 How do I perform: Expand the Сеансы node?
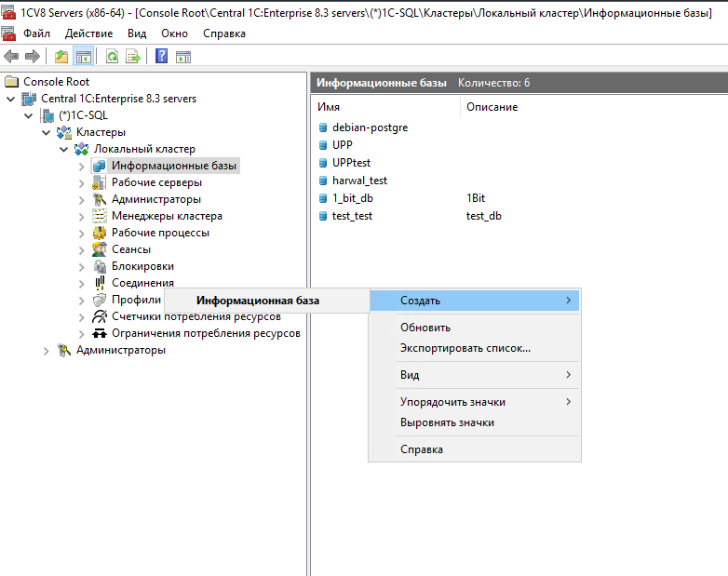[x=82, y=250]
